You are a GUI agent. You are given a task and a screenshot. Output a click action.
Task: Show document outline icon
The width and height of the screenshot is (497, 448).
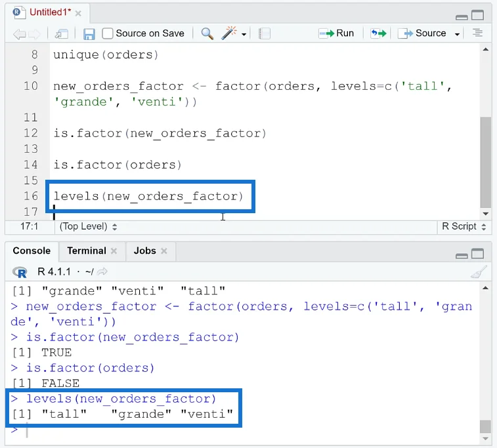[477, 33]
